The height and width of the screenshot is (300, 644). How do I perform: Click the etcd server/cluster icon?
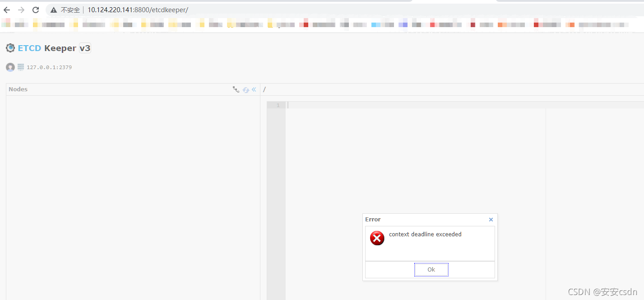click(x=20, y=67)
